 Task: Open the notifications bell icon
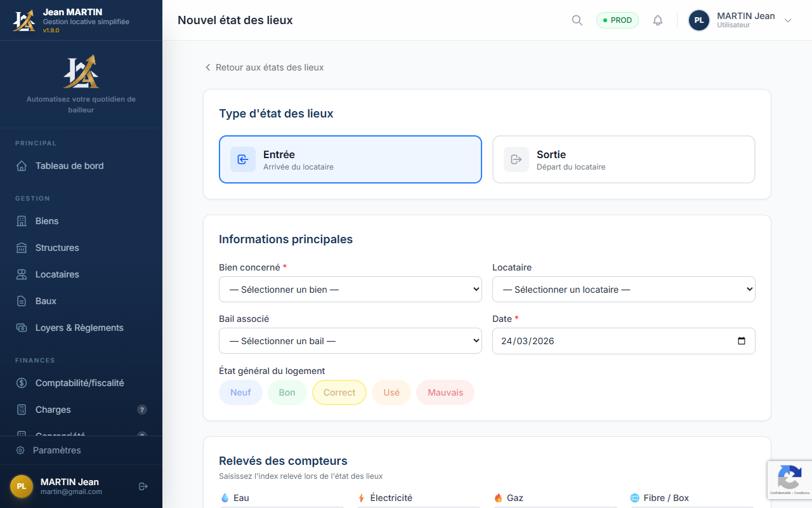pyautogui.click(x=658, y=20)
